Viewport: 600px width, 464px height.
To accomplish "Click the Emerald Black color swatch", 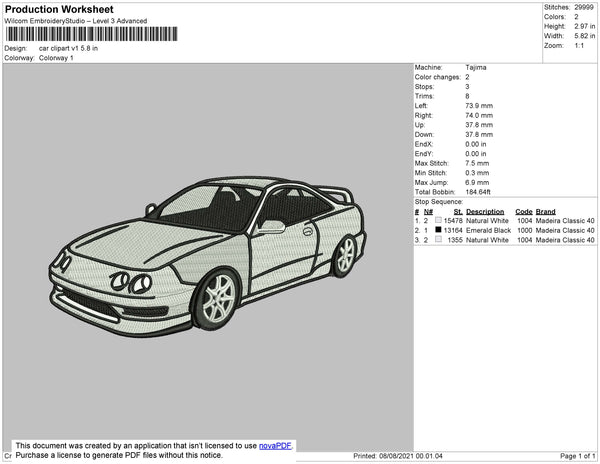I will [438, 231].
